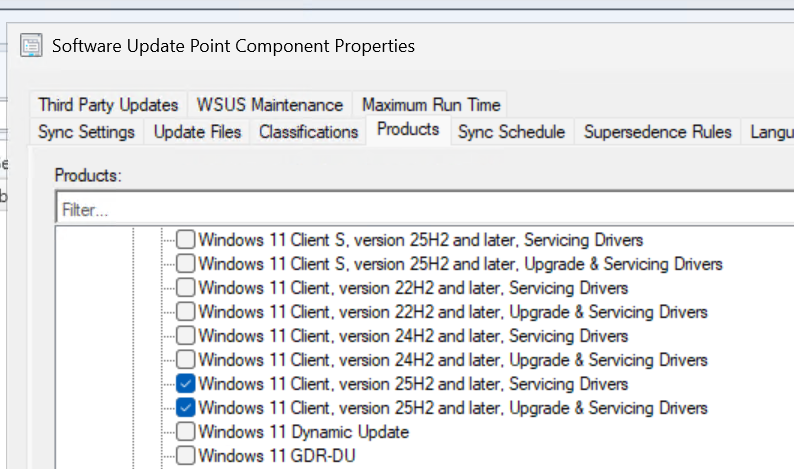
Task: Open the WSUS Maintenance tab
Action: (270, 105)
